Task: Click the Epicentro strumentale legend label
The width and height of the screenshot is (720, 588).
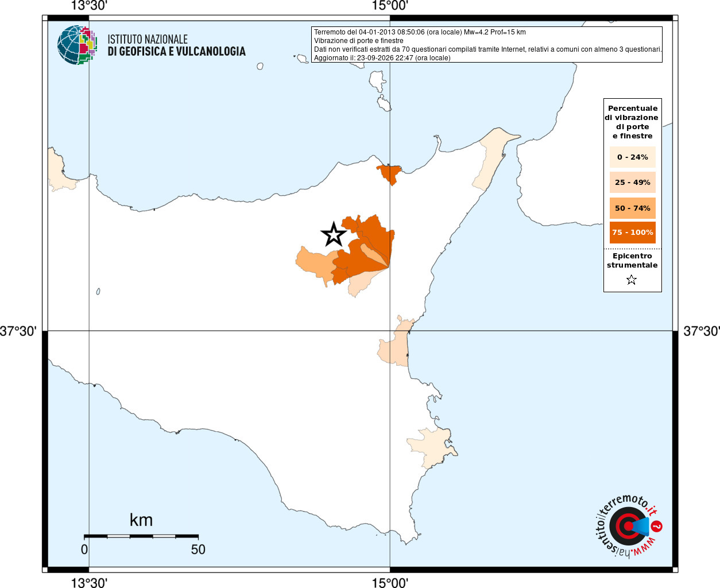Action: tap(632, 261)
